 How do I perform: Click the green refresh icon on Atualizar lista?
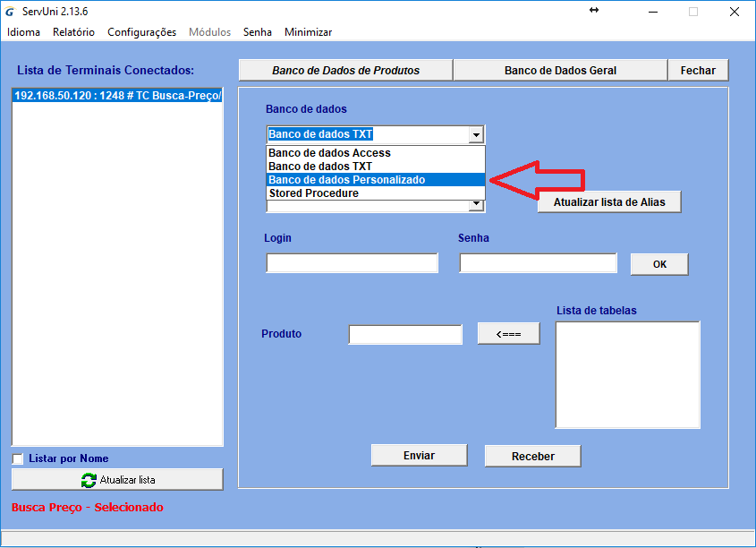click(89, 480)
